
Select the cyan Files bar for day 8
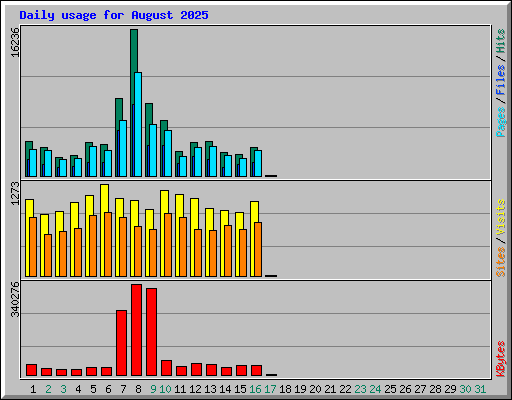138,124
